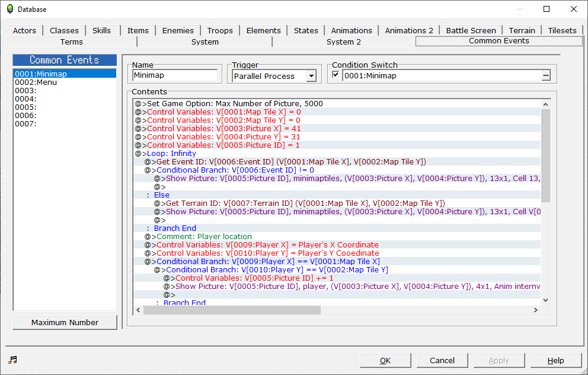588x375 pixels.
Task: Select common event 0002:Menu
Action: (65, 82)
